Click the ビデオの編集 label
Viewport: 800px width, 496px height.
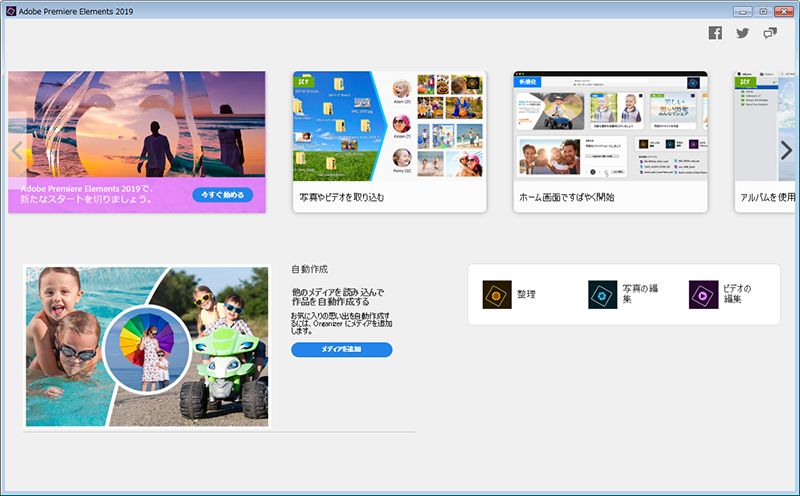tap(737, 293)
